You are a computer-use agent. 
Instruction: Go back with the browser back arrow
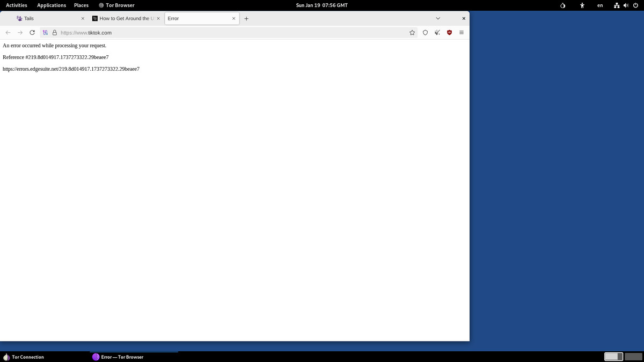point(8,33)
